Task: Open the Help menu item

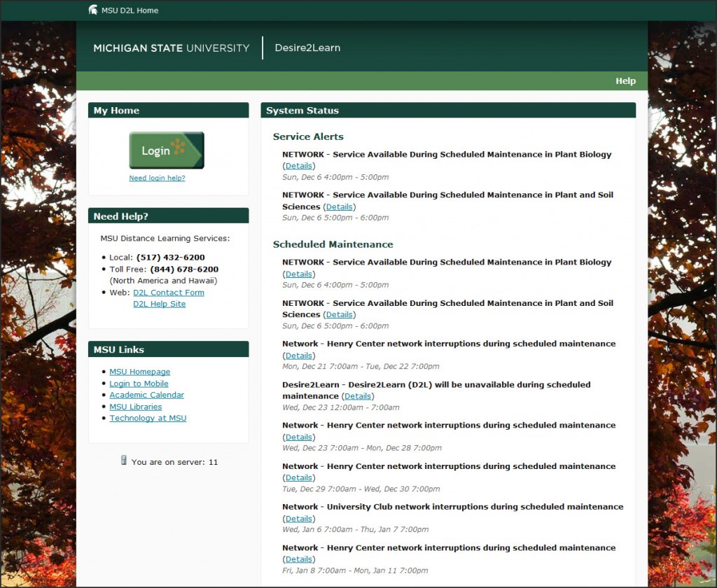Action: (625, 80)
